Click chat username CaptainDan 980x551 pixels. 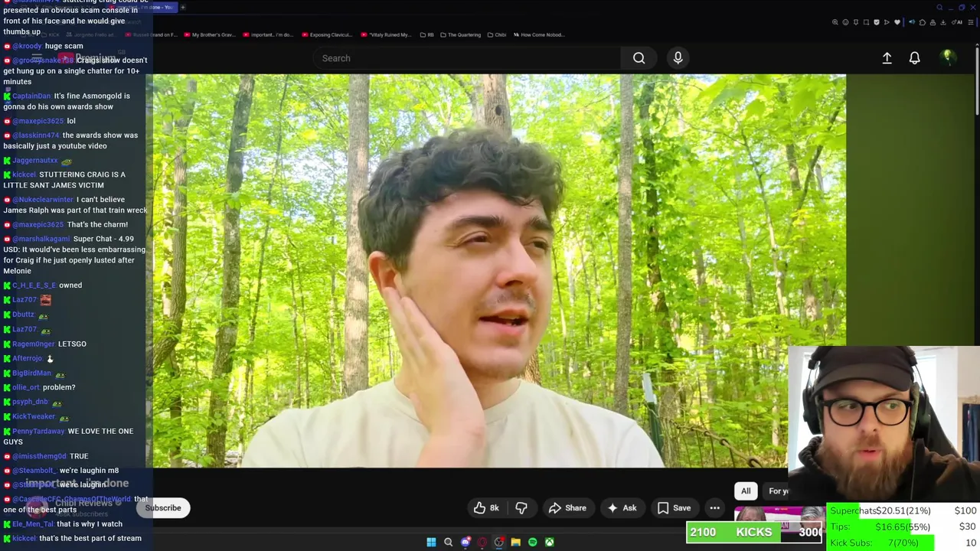(31, 96)
